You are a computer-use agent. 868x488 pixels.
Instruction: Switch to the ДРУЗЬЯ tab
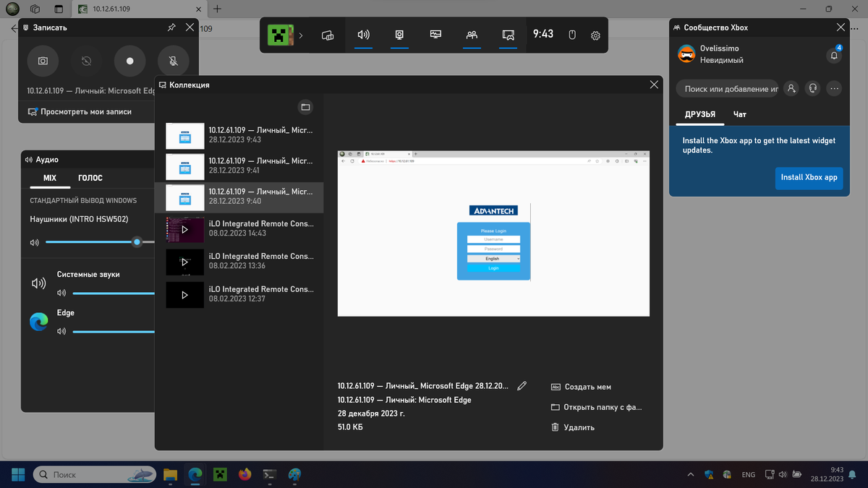(700, 114)
